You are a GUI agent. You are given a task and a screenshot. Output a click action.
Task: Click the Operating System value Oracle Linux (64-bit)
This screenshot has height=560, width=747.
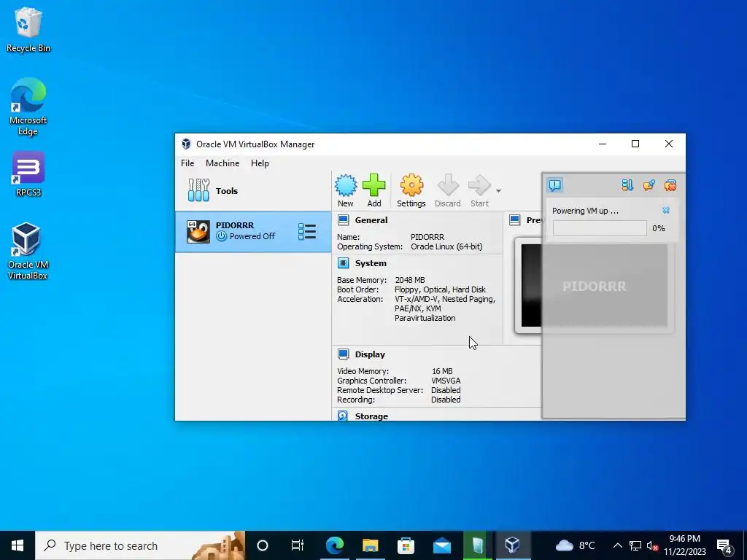(446, 246)
